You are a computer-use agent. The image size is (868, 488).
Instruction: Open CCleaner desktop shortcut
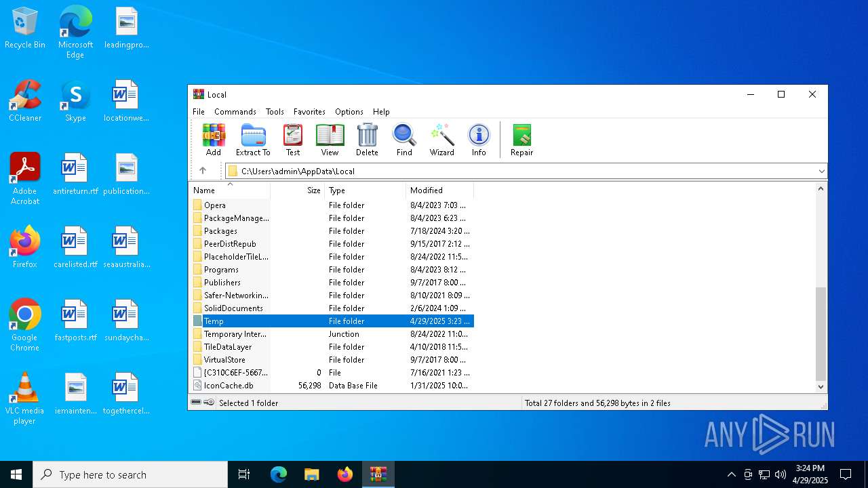point(25,102)
